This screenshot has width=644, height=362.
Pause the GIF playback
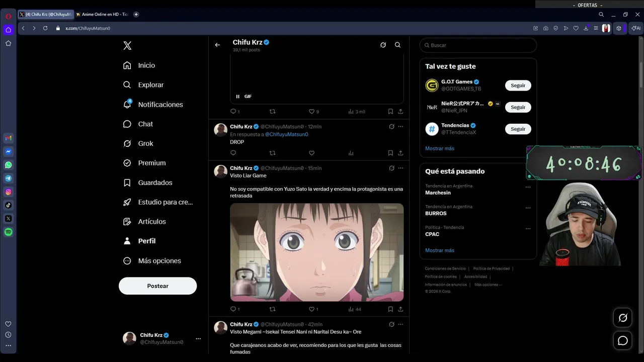tap(238, 97)
